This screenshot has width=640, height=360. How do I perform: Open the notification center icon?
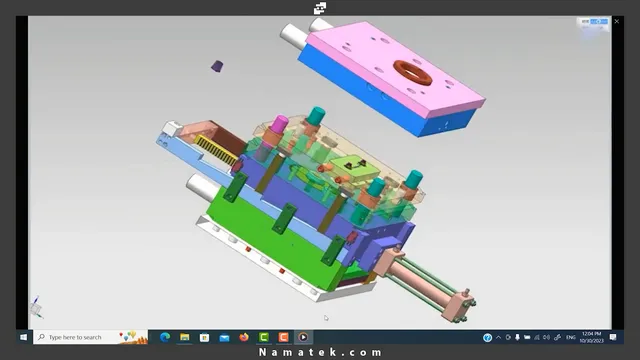[x=613, y=337]
